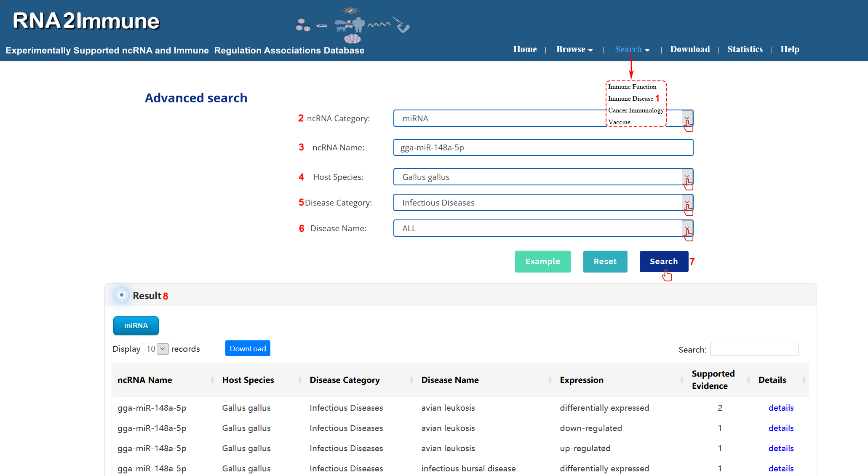Screen dimensions: 868x476
Task: Go to the Statistics page
Action: point(745,49)
